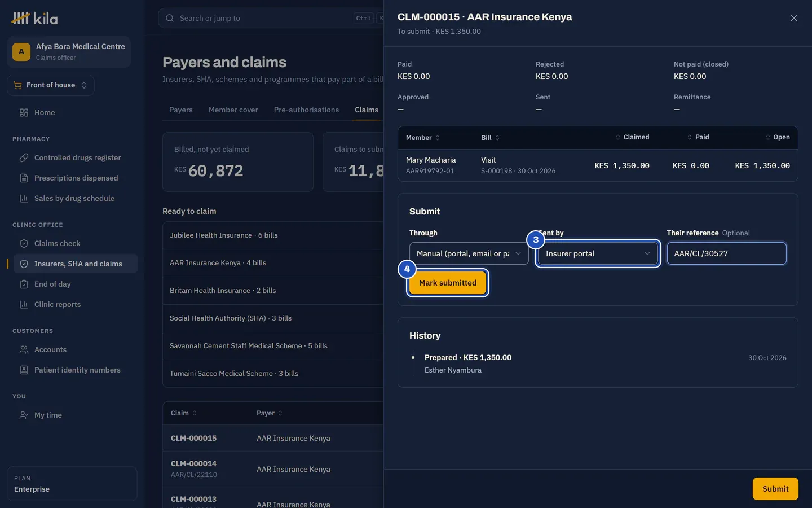The image size is (812, 508).
Task: Open Tumaini Sacco Medical Scheme row
Action: [273, 374]
